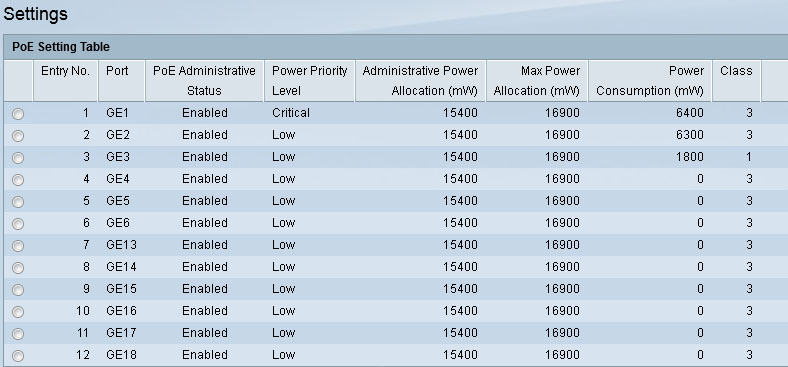Viewport: 788px width, 367px height.
Task: Select the radio button for GE14 entry
Action: click(18, 268)
